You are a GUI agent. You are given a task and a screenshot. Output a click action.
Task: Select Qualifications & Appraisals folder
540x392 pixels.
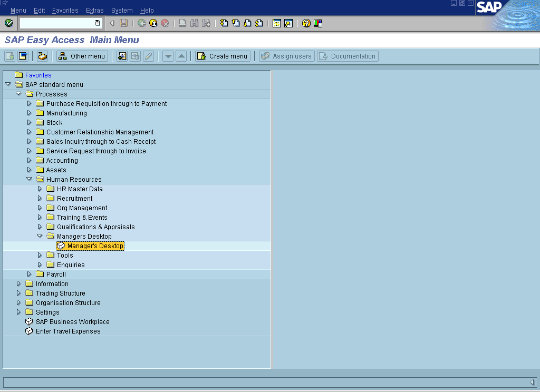coord(96,227)
